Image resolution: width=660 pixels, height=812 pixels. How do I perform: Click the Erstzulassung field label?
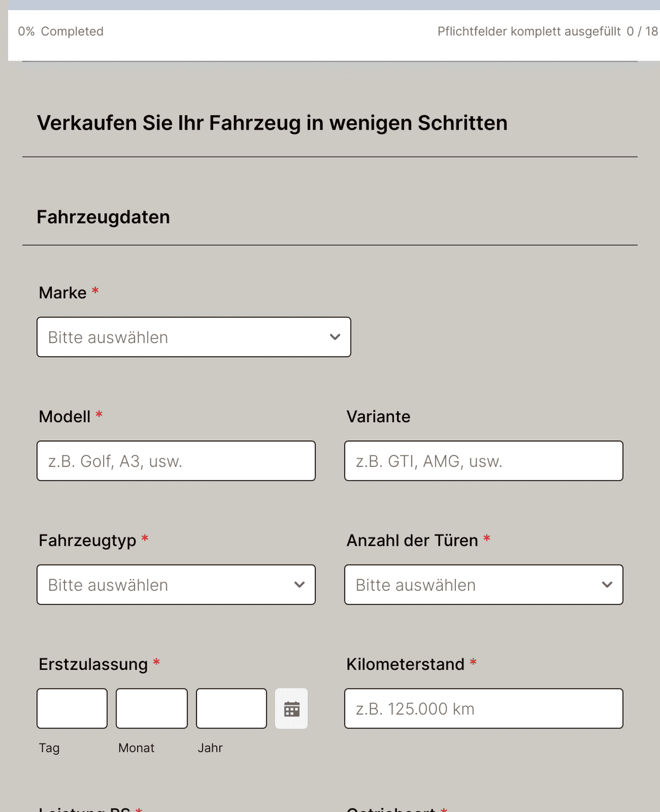click(x=92, y=664)
